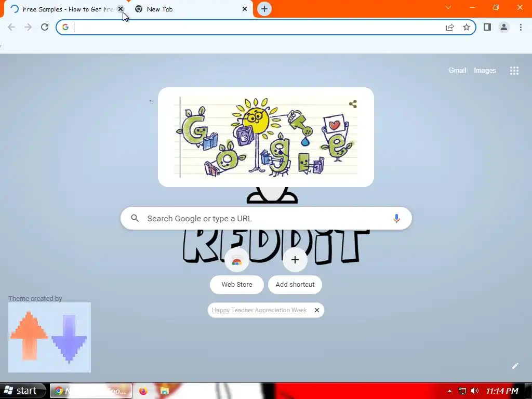Open the Teacher Appreciation Google Doodle

(265, 137)
